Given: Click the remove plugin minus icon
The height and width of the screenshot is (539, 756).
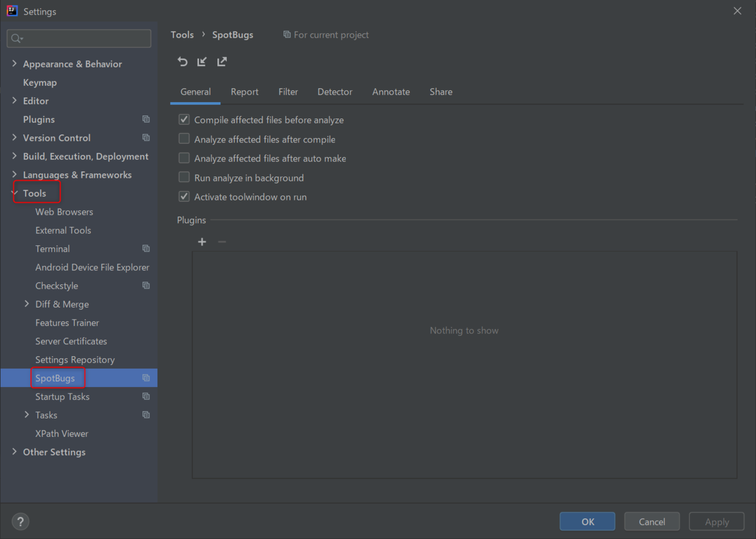Looking at the screenshot, I should click(221, 241).
